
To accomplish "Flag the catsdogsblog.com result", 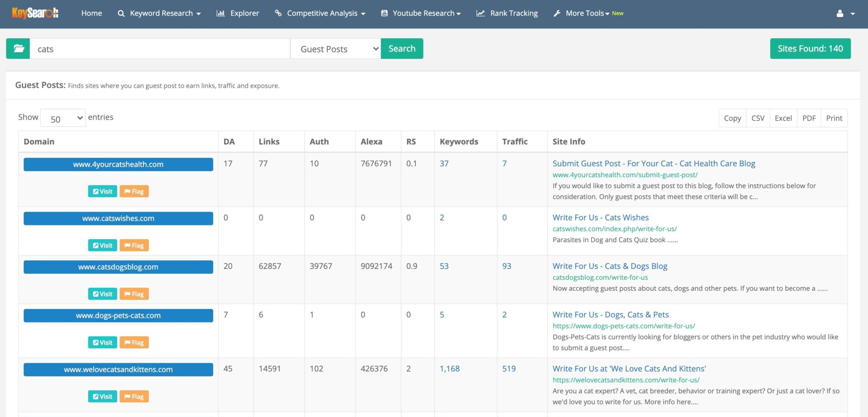I will pyautogui.click(x=134, y=294).
